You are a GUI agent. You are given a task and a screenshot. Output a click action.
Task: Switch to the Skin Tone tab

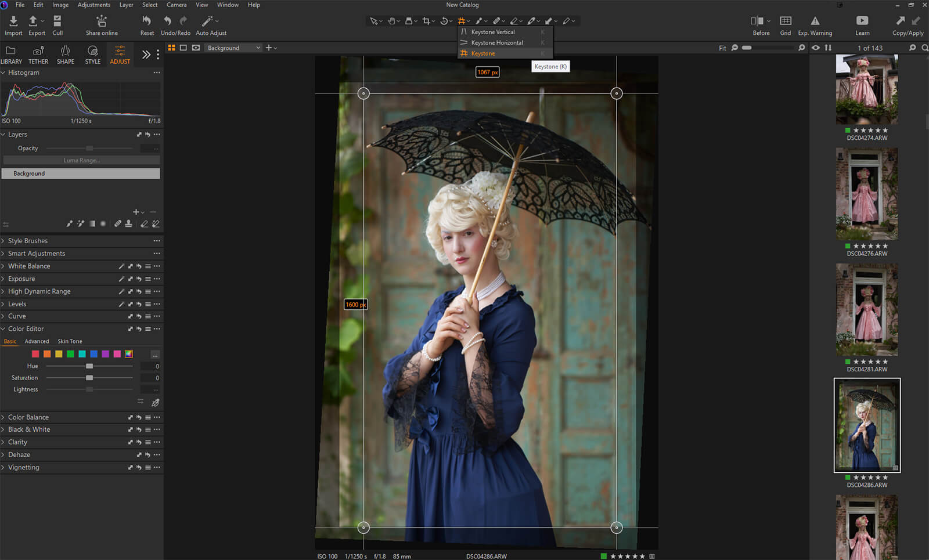(x=70, y=342)
